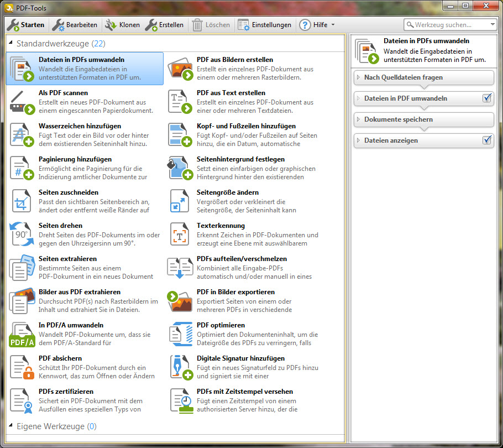
Task: Click Bearbeiten in the toolbar
Action: 75,25
